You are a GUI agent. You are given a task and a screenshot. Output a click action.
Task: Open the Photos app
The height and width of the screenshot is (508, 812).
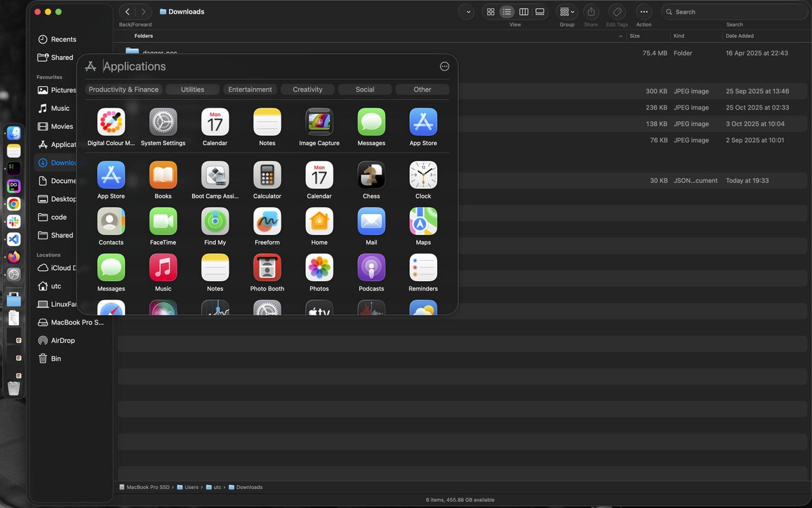pyautogui.click(x=319, y=268)
